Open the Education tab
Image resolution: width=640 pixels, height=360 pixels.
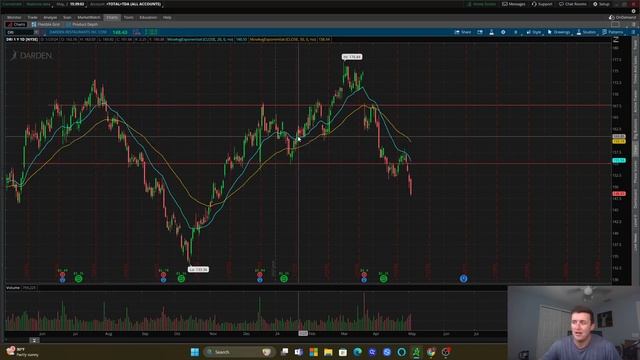point(148,18)
